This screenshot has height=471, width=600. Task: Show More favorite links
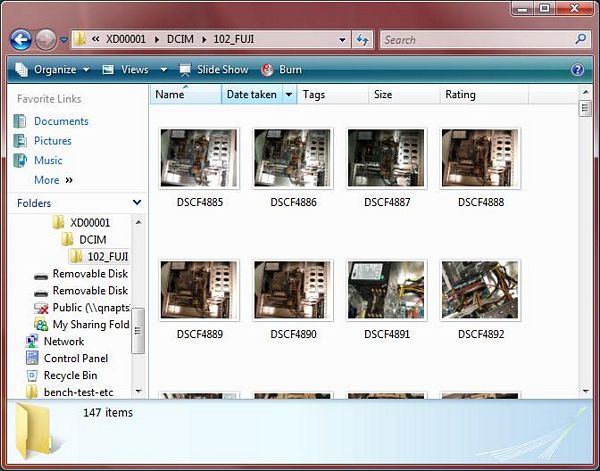pos(53,180)
